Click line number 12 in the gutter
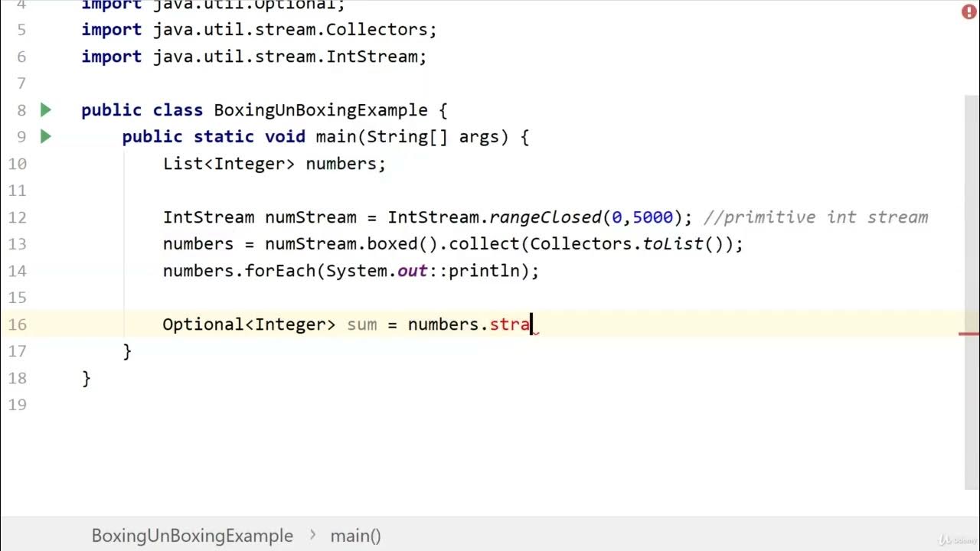This screenshot has height=551, width=980. [17, 217]
